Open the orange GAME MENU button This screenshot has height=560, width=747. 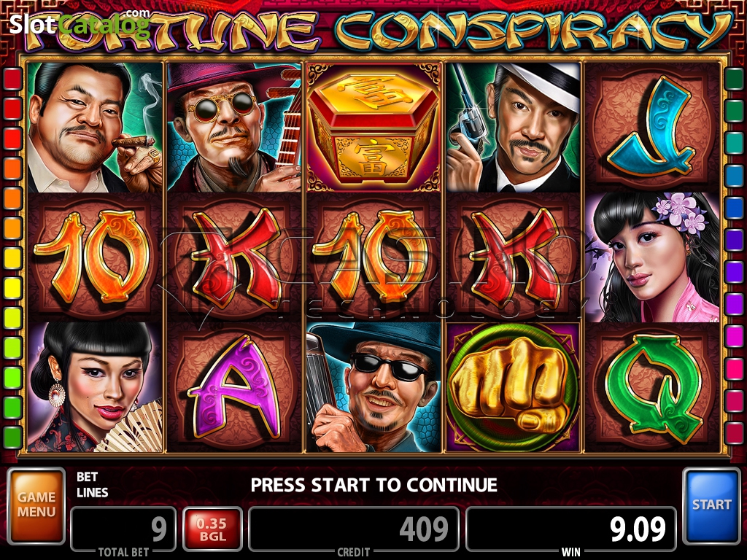point(36,506)
